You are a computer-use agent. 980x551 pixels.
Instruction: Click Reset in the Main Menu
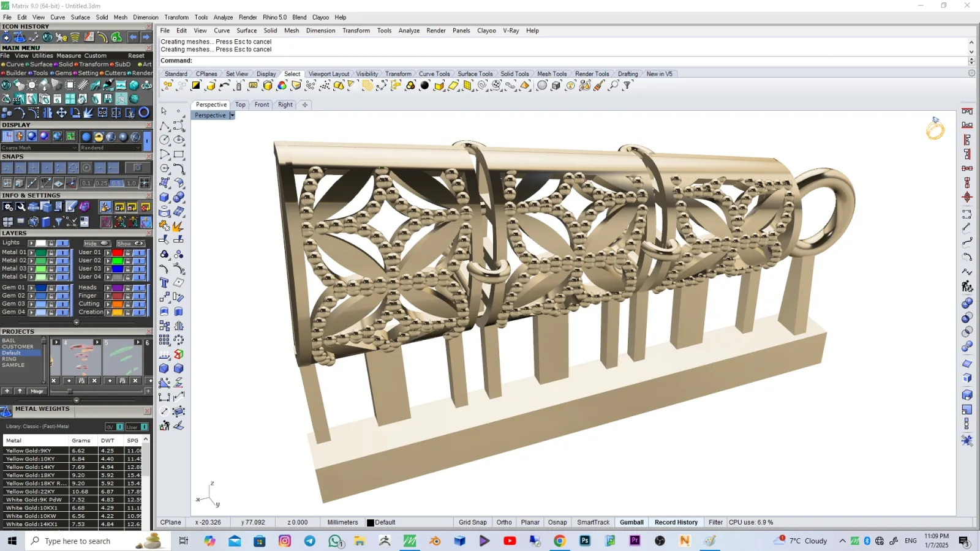coord(136,56)
